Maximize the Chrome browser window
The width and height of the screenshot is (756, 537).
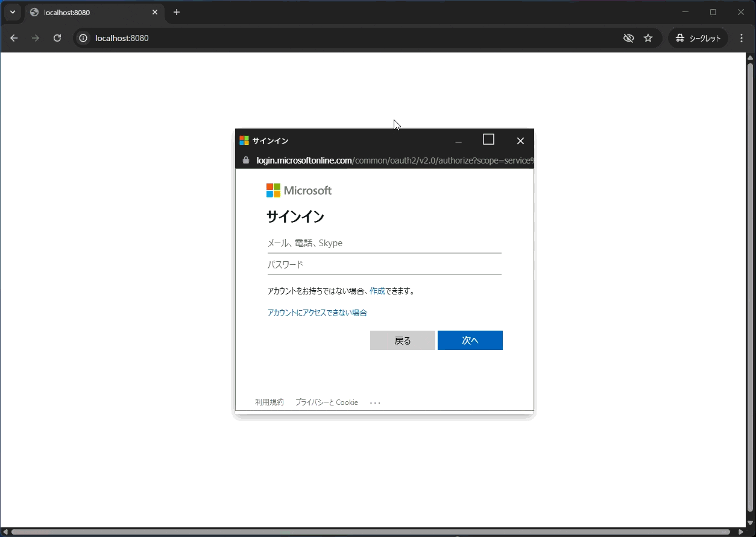(713, 12)
